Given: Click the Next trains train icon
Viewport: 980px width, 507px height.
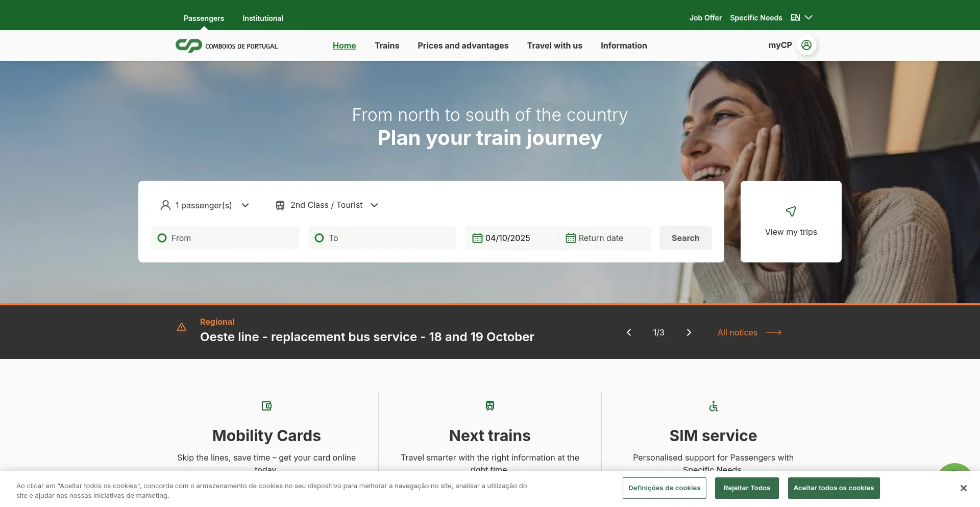Looking at the screenshot, I should (490, 406).
